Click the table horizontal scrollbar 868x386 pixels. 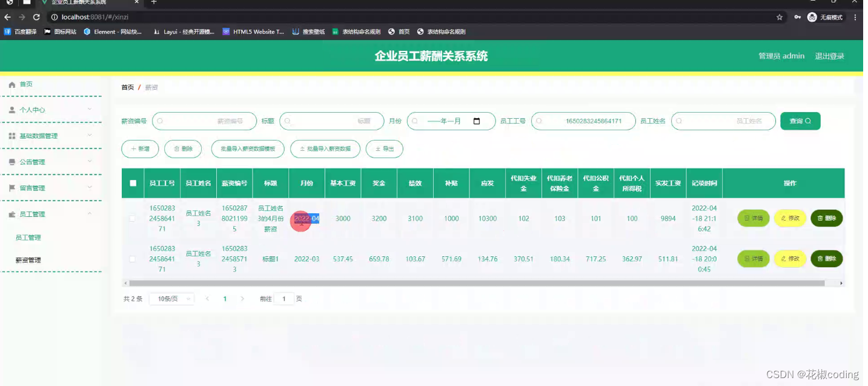[477, 283]
